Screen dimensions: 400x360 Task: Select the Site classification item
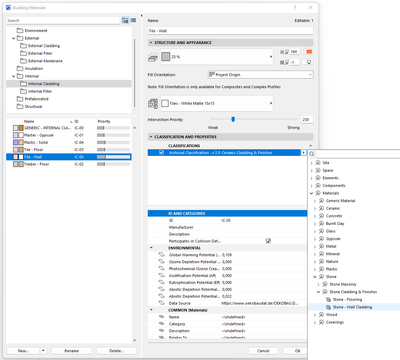pyautogui.click(x=326, y=163)
